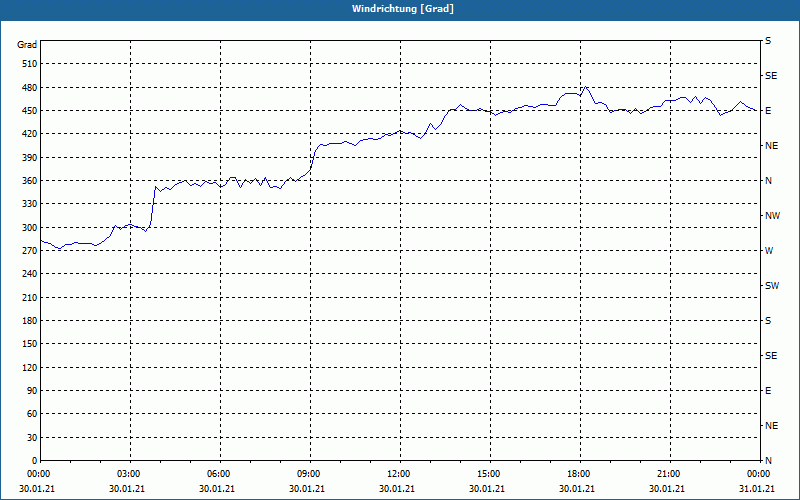800x500 pixels.
Task: Click the 09:00 time label
Action: tap(309, 474)
